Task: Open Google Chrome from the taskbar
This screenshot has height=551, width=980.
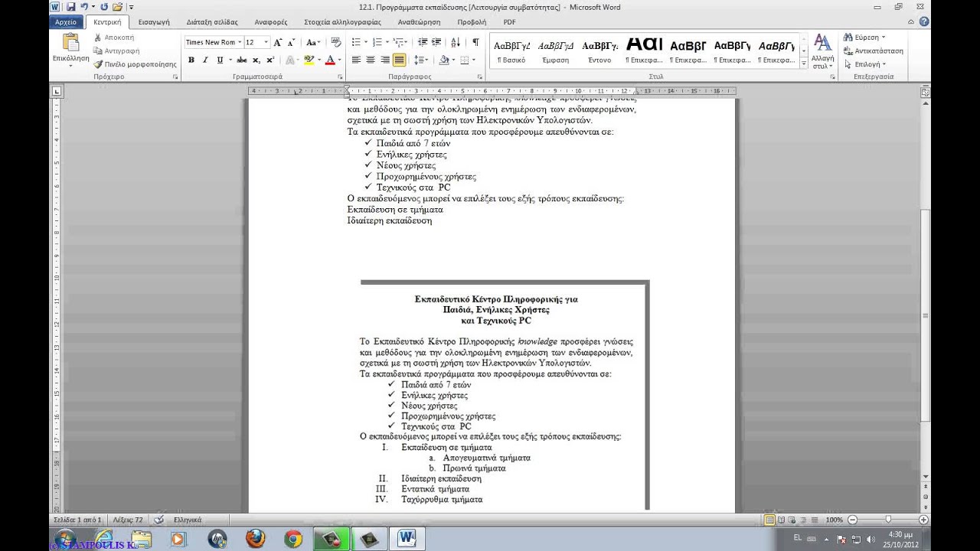Action: tap(292, 539)
